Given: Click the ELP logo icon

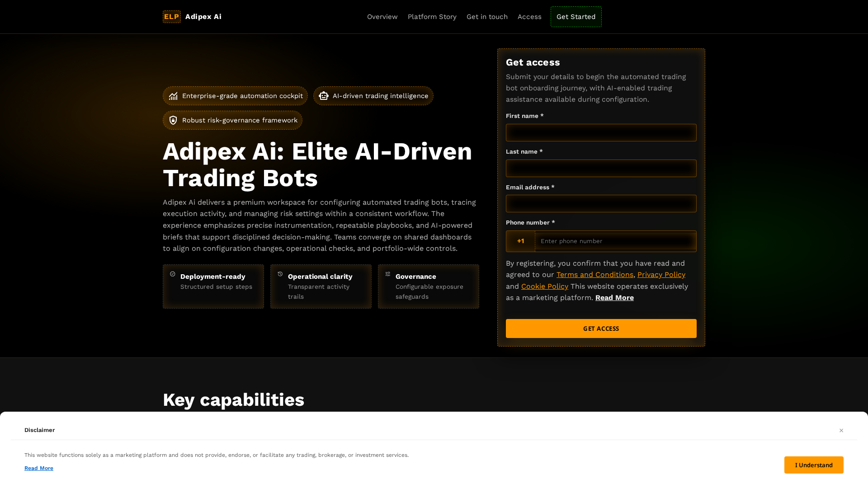Looking at the screenshot, I should pos(171,17).
